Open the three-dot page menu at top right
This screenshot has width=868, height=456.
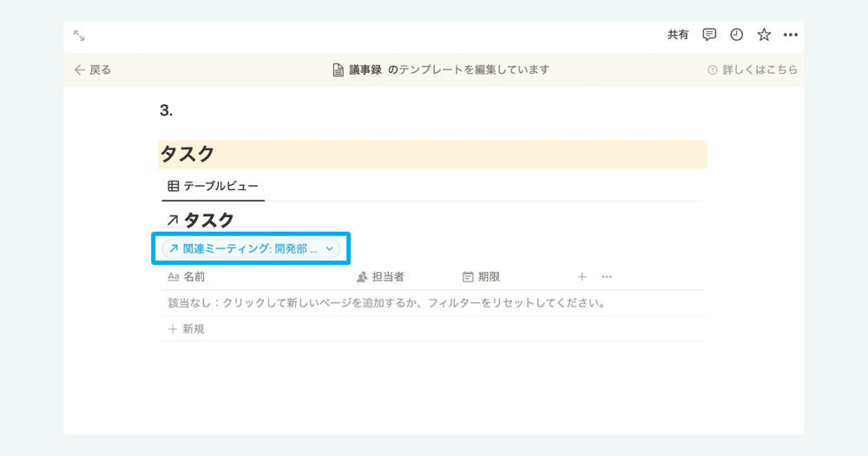click(791, 35)
